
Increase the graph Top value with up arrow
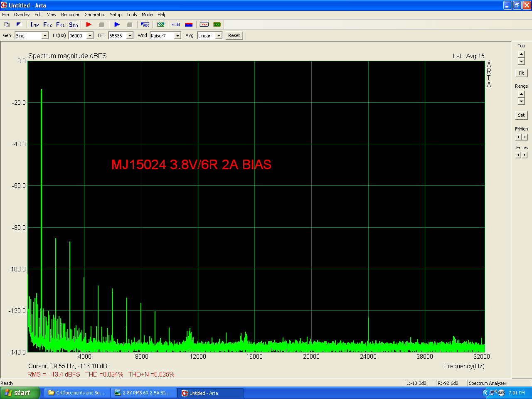click(521, 54)
